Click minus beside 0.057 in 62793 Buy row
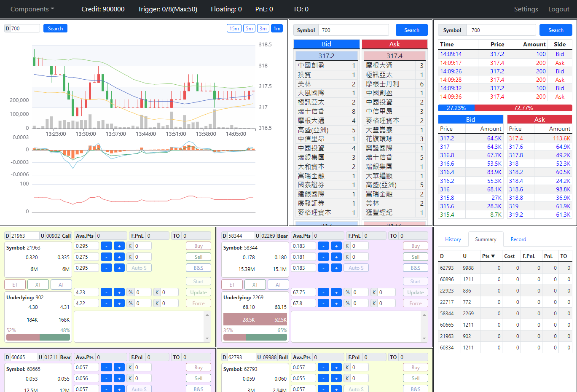 [323, 368]
